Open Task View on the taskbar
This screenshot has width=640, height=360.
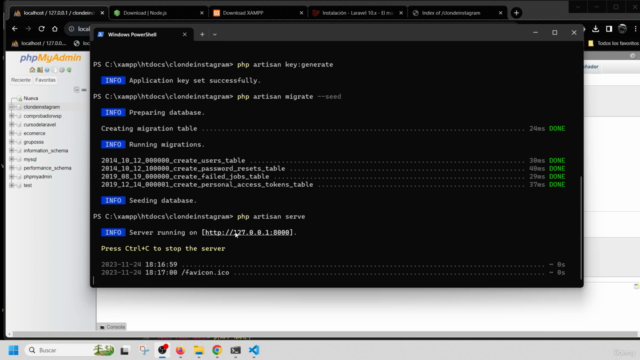coord(124,350)
